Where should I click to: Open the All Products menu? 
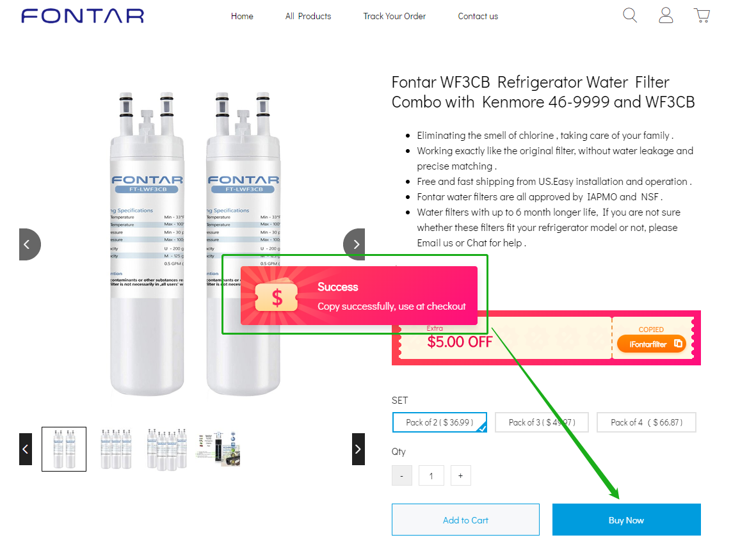[x=308, y=17]
